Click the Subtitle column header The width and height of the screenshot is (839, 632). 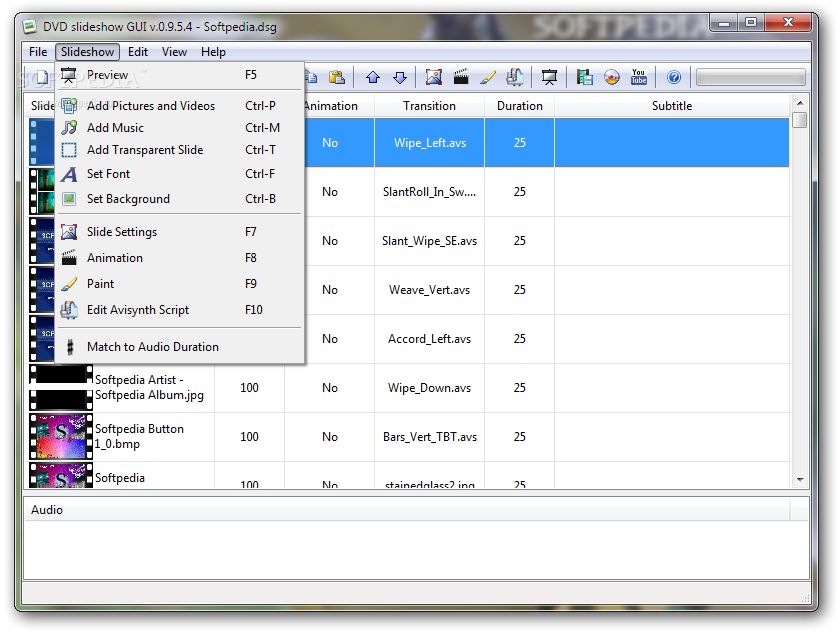tap(672, 106)
